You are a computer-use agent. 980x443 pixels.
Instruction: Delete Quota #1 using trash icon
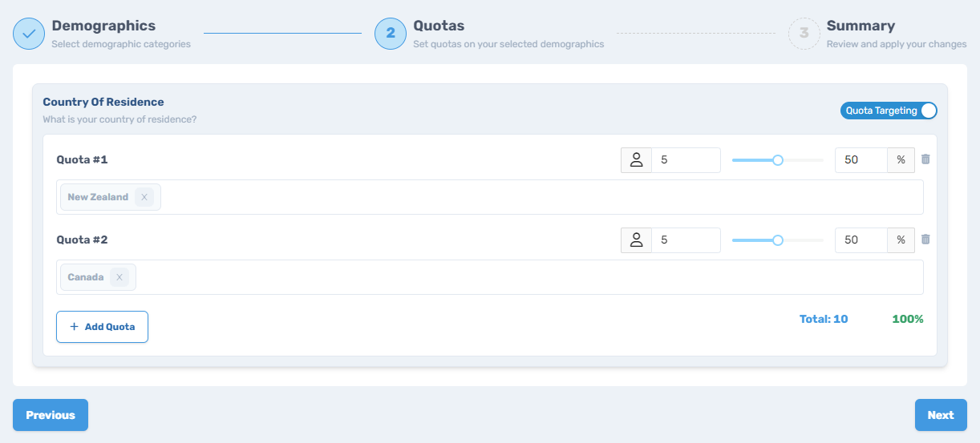click(925, 159)
